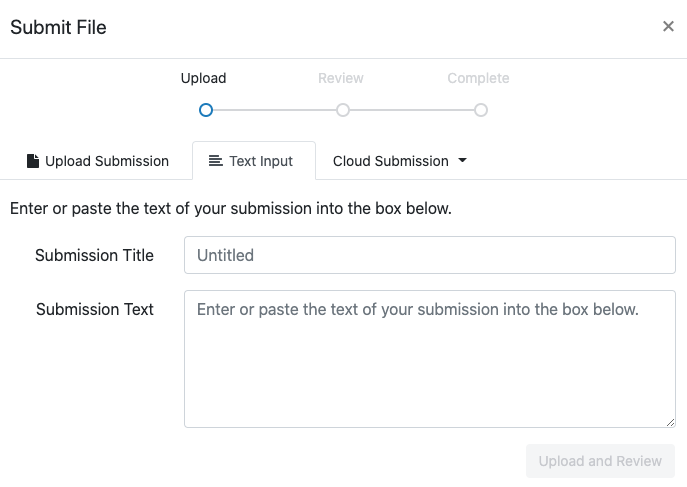Image resolution: width=687 pixels, height=487 pixels.
Task: Click the text area resize handle
Action: point(670,422)
